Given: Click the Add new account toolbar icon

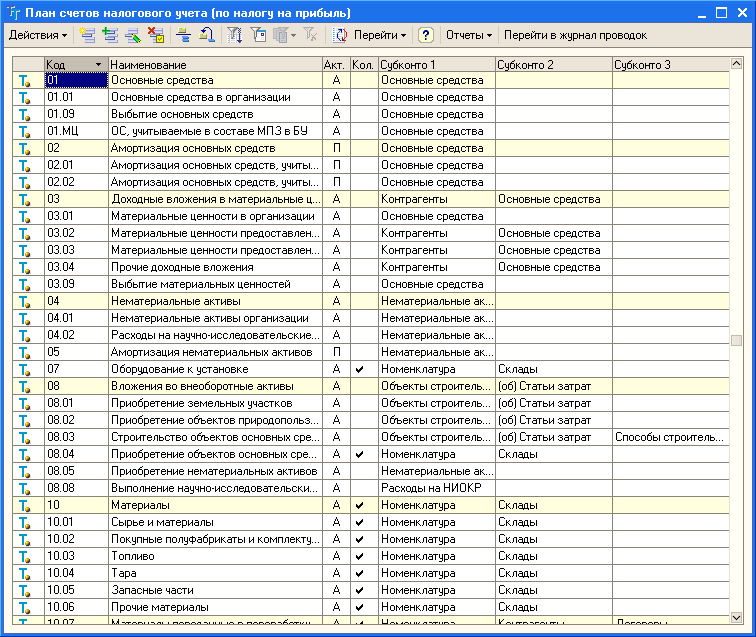Looking at the screenshot, I should coord(87,35).
